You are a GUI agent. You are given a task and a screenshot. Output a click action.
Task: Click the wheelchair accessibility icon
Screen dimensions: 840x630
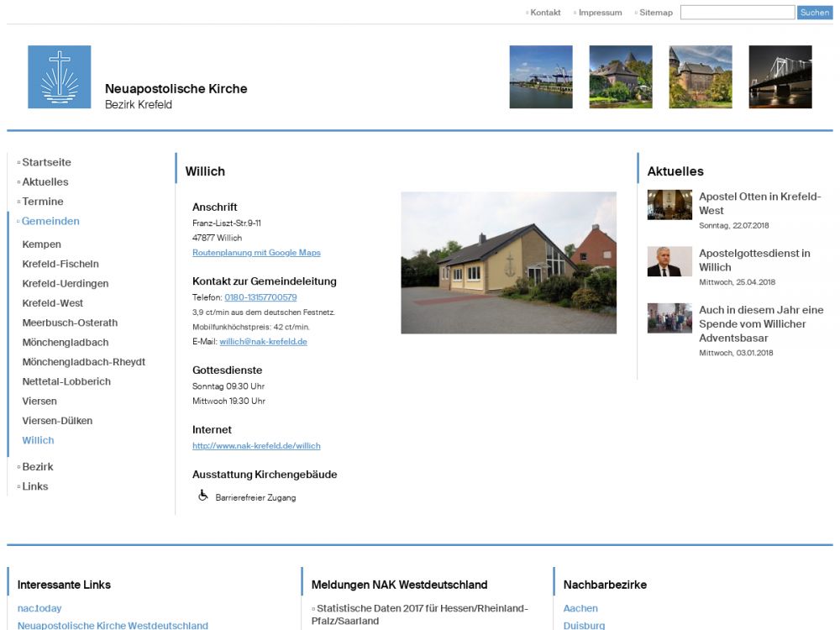(202, 496)
